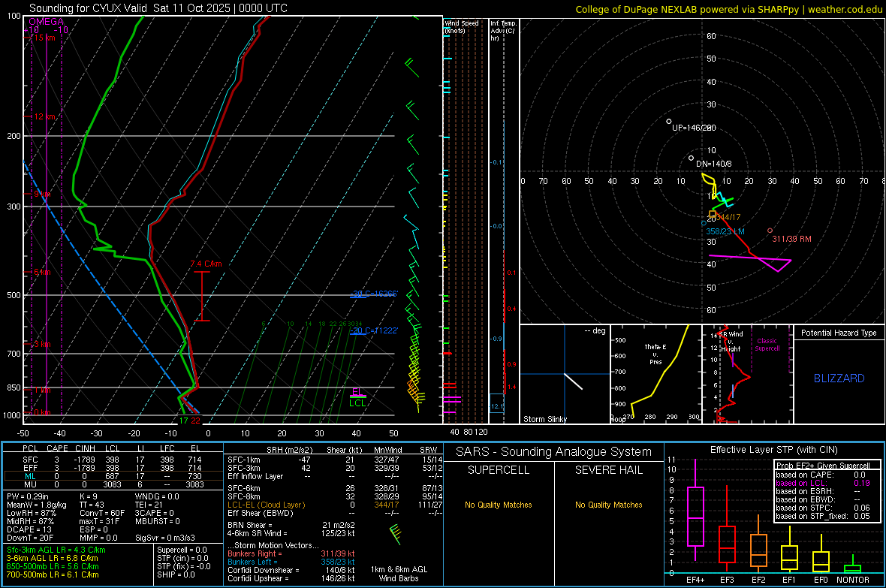Open the Storm Slinky plot
The image size is (886, 588).
pos(565,374)
